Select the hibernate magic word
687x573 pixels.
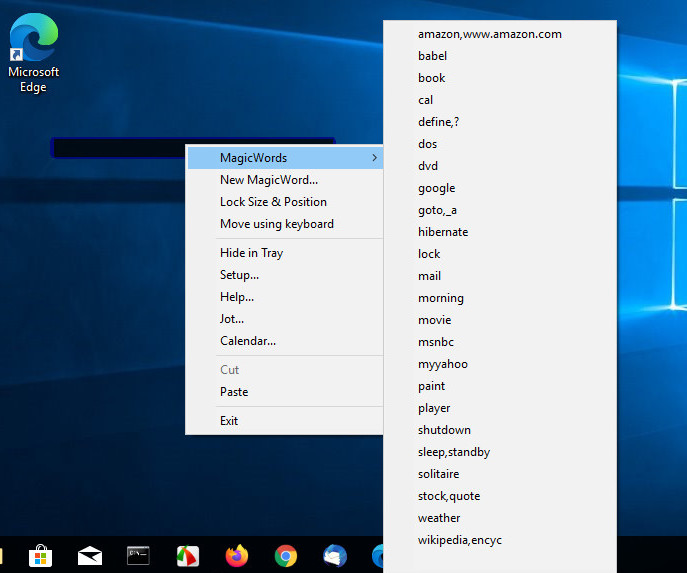(x=500, y=232)
